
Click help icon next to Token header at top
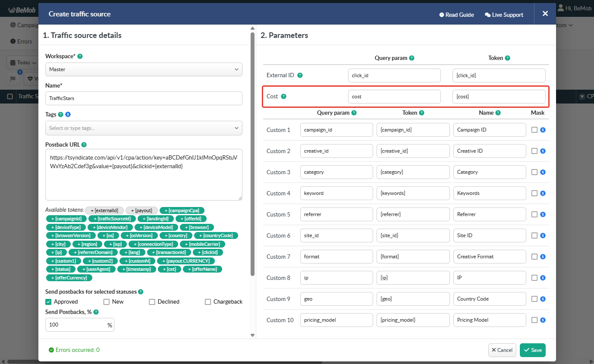click(x=507, y=58)
